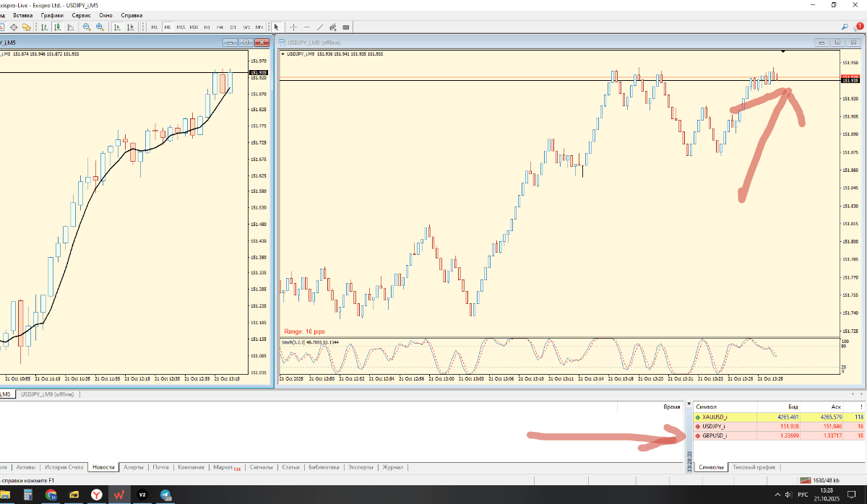Open the Графики menu
The height and width of the screenshot is (504, 867).
tap(52, 15)
